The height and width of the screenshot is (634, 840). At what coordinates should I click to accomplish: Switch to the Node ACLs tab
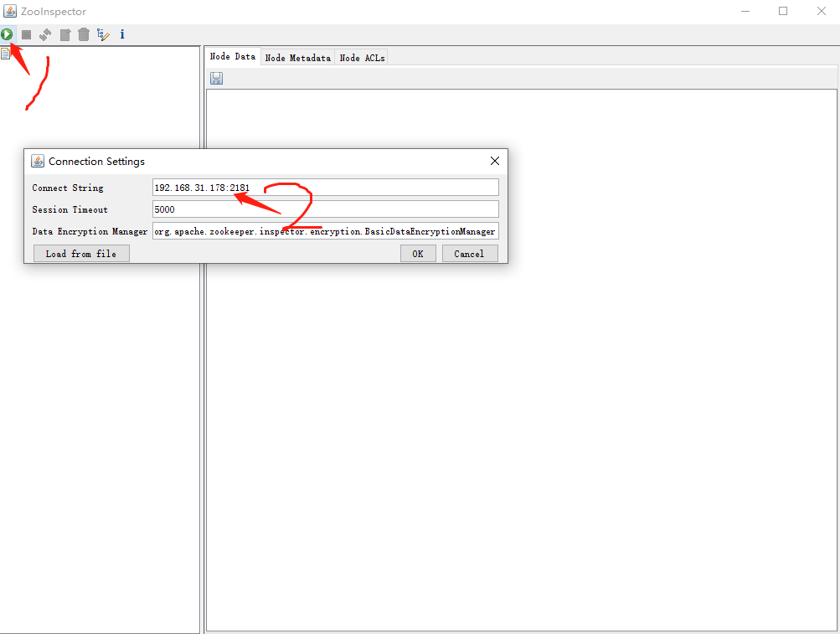point(362,58)
